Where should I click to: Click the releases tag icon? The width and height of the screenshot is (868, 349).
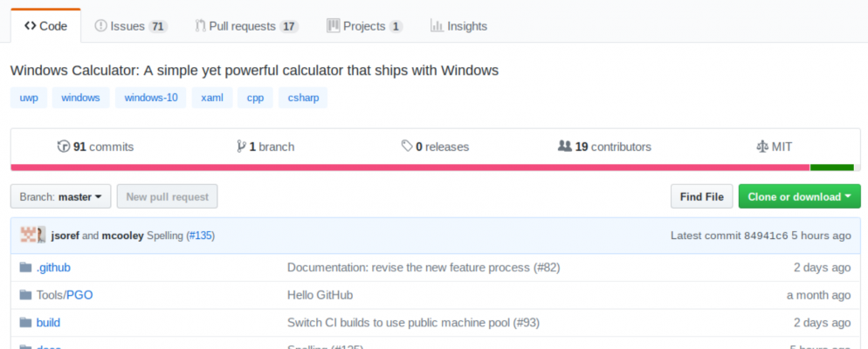click(x=407, y=147)
